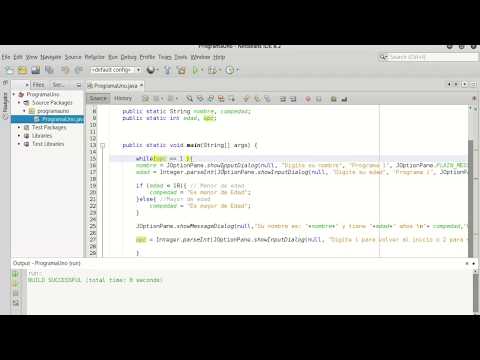Click BUILD SUCCESSFUL text in Output

54,280
